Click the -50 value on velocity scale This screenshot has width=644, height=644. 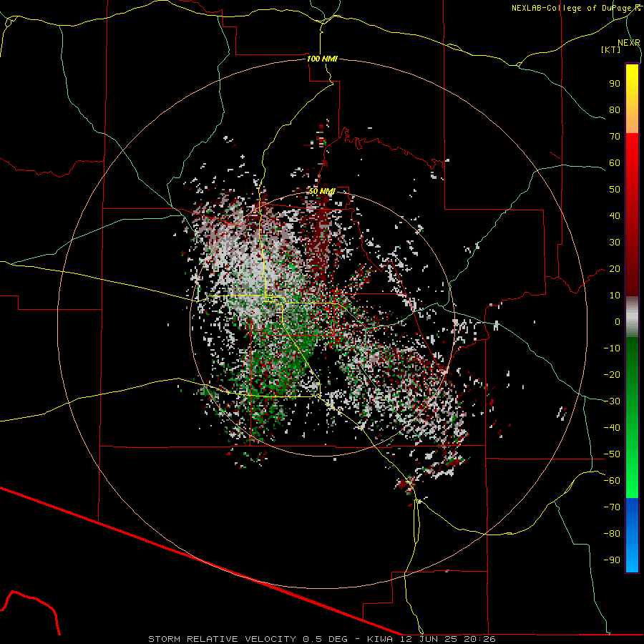(x=612, y=454)
